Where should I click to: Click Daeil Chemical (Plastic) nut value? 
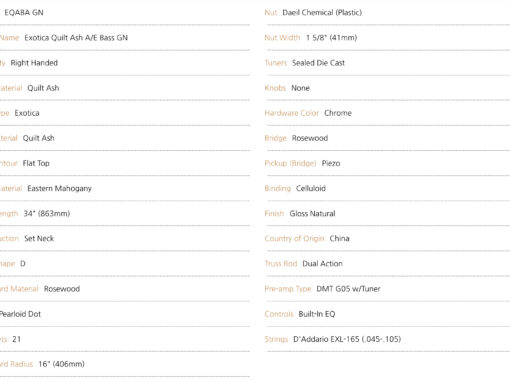[322, 13]
